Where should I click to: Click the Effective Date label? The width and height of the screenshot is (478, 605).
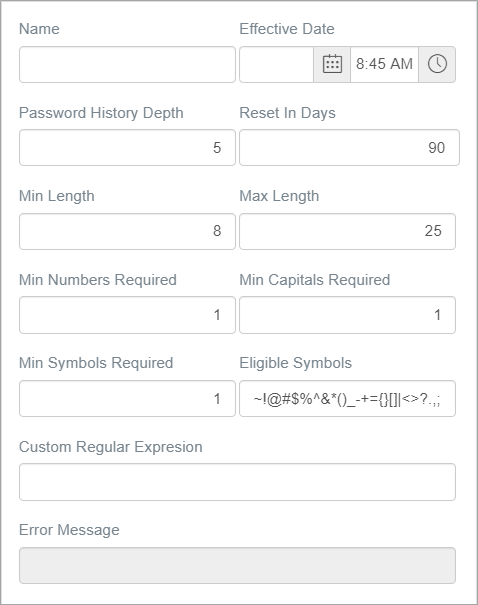287,29
